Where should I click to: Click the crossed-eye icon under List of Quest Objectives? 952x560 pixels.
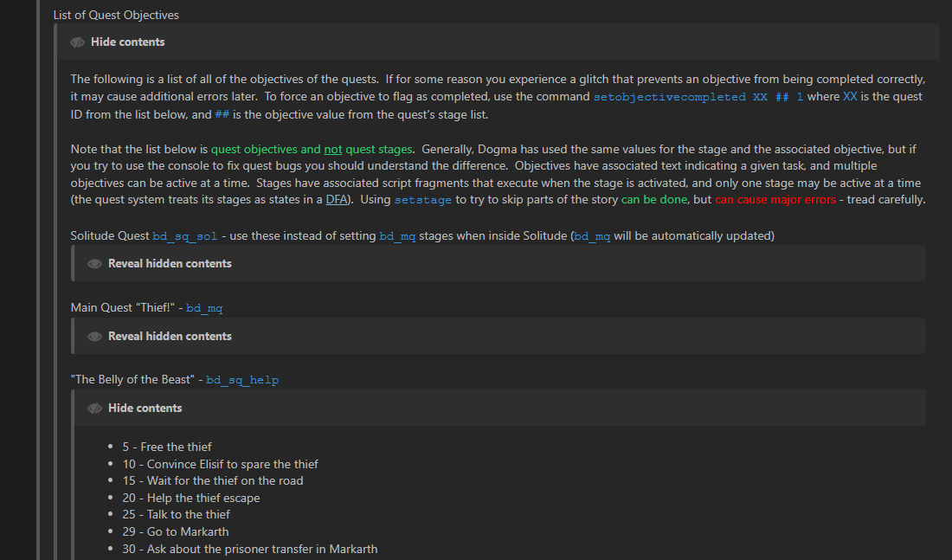pos(77,42)
